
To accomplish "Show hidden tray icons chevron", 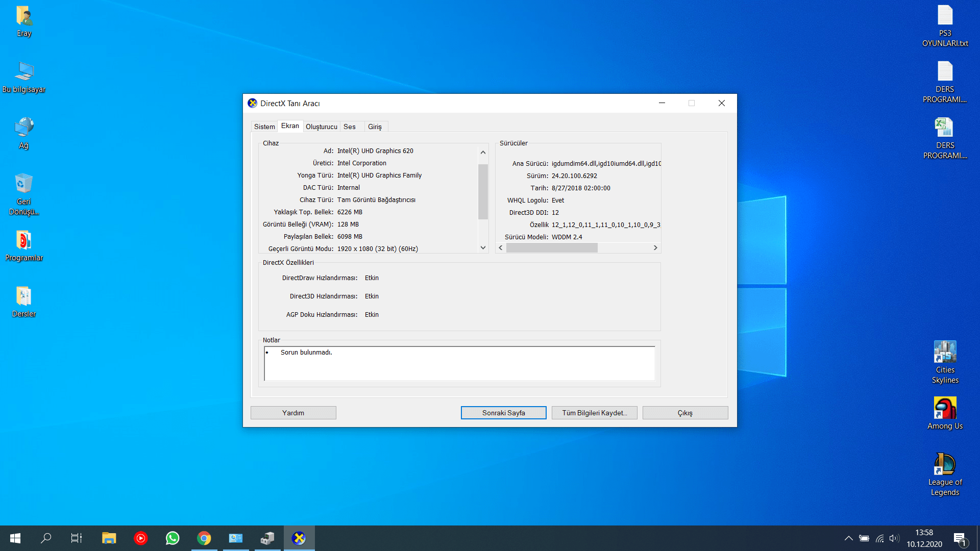I will click(x=848, y=538).
